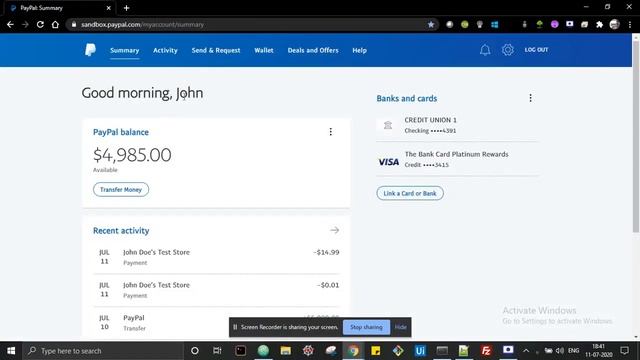Viewport: 640px width, 360px height.
Task: Open a new browser tab
Action: 127,8
